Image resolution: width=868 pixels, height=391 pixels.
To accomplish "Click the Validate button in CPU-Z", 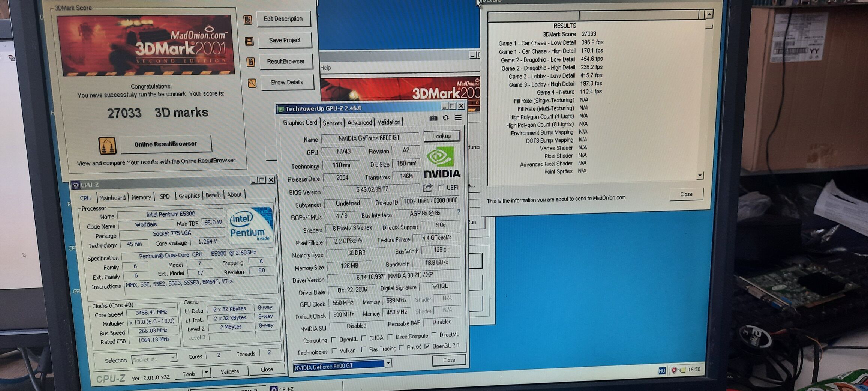I will [230, 371].
